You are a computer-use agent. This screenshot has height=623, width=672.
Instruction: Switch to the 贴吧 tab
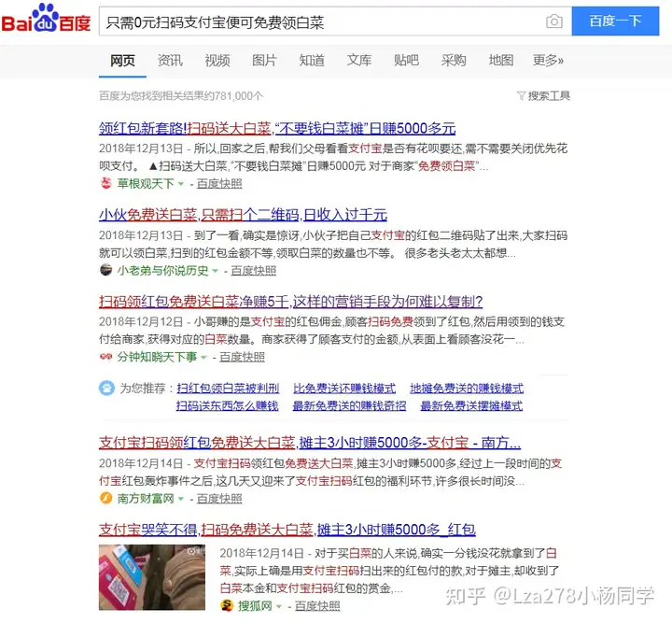coord(406,61)
